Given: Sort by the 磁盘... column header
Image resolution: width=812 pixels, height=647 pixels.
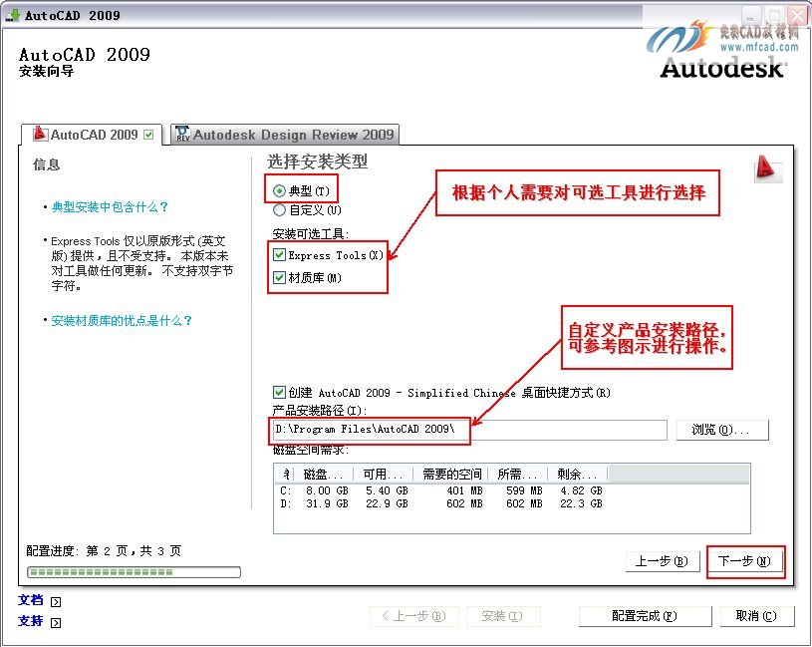Looking at the screenshot, I should 323,474.
